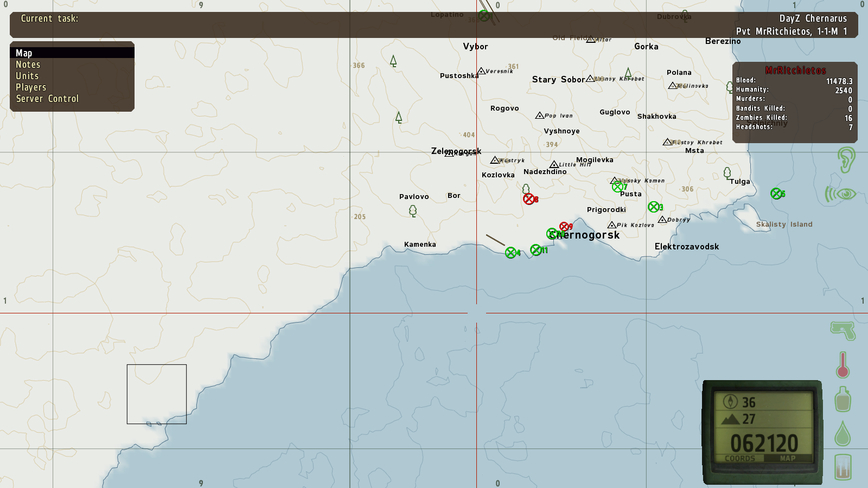This screenshot has width=868, height=488.
Task: Click the Kozlovka village label
Action: click(498, 175)
